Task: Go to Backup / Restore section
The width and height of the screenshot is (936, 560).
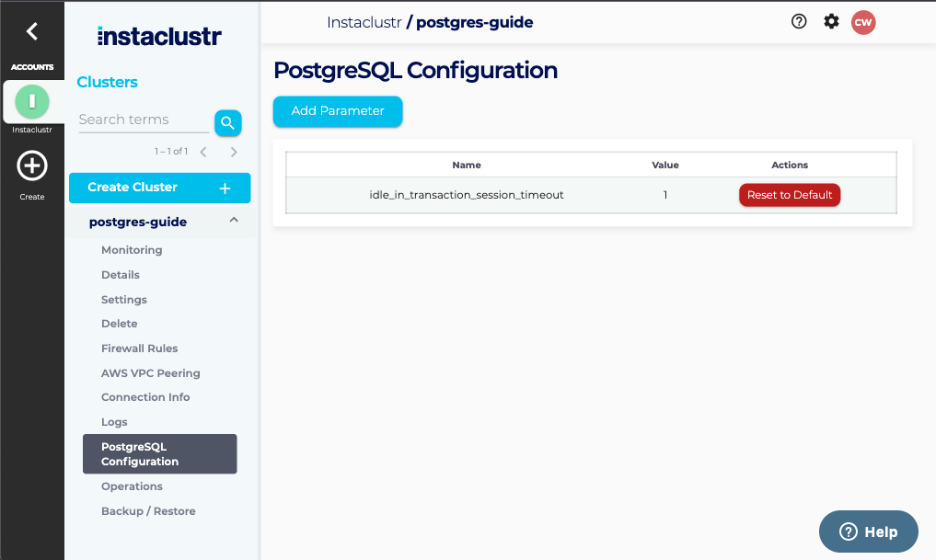Action: 148,511
